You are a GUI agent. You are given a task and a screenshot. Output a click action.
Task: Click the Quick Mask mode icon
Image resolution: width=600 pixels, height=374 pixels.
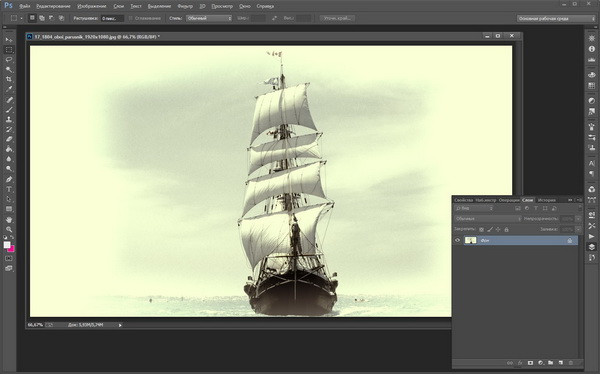coord(9,259)
